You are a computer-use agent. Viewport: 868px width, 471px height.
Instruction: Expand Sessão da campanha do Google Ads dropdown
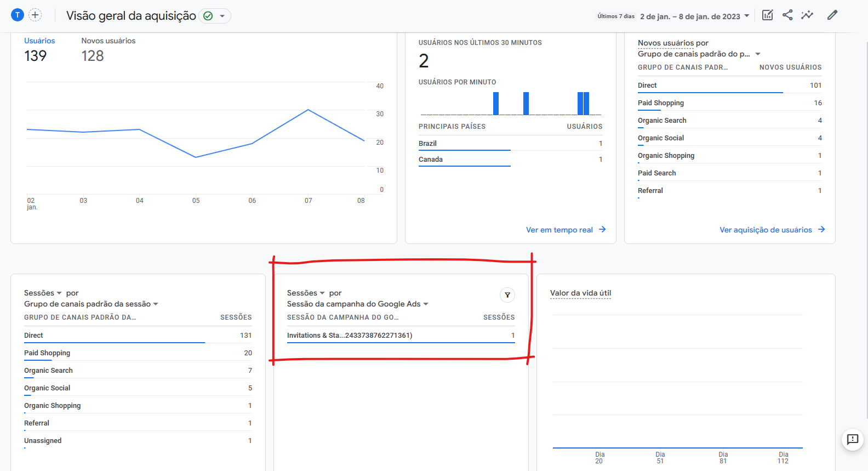coord(358,304)
